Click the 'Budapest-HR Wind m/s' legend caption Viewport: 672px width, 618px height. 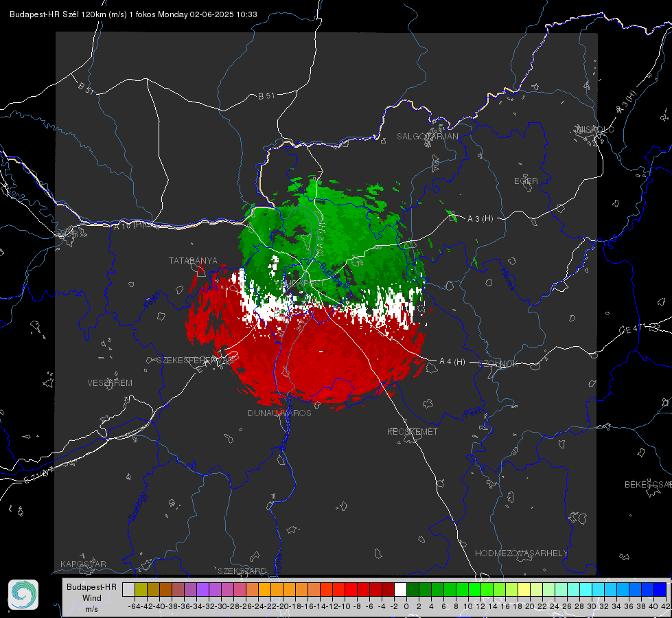[x=92, y=597]
